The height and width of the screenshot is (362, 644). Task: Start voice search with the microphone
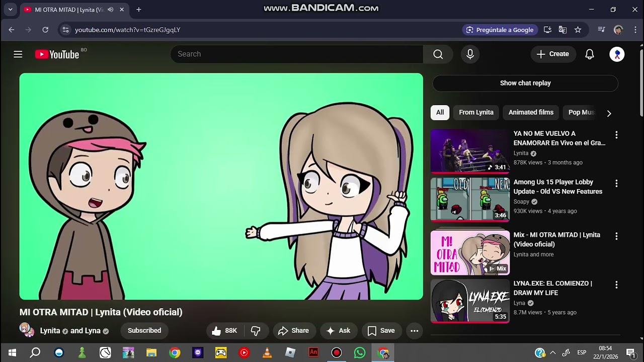tap(470, 54)
